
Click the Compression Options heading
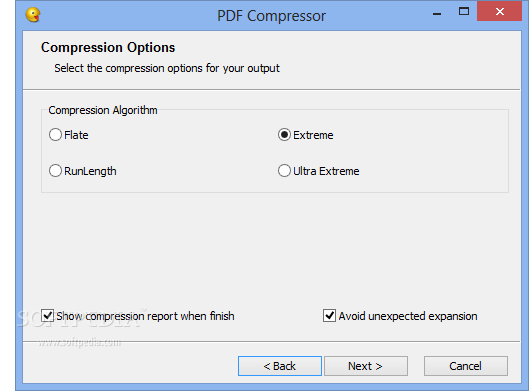[x=108, y=47]
